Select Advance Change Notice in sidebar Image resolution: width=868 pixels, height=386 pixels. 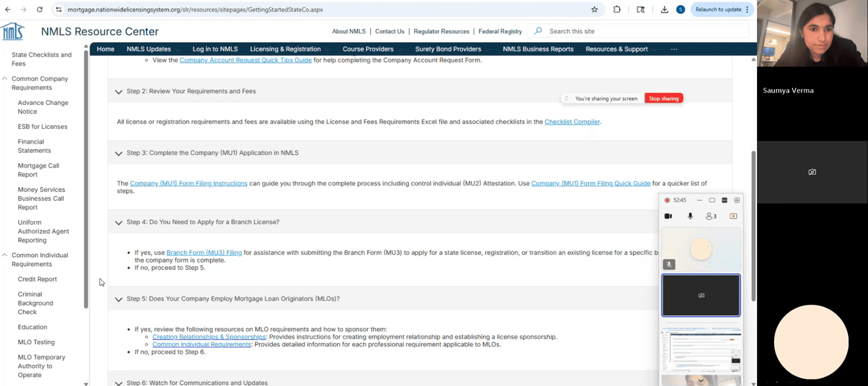[x=43, y=107]
